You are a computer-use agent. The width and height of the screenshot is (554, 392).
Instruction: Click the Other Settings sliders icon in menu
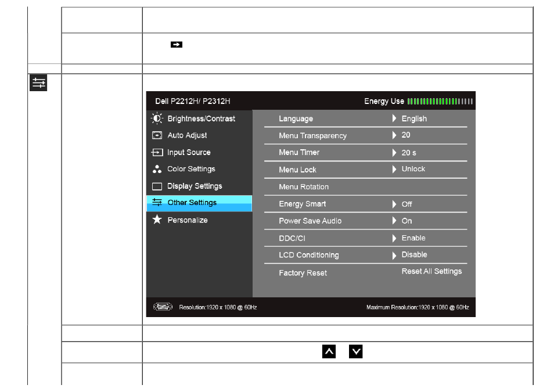tap(157, 202)
